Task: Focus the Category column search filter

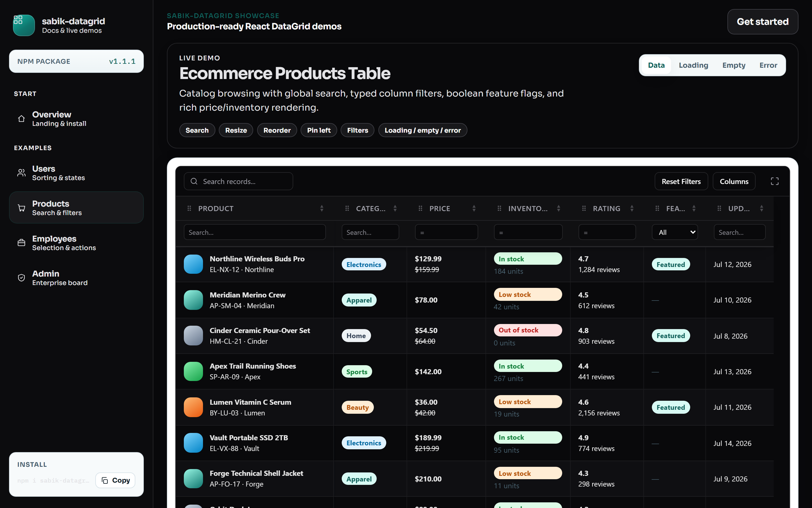Action: pyautogui.click(x=370, y=232)
